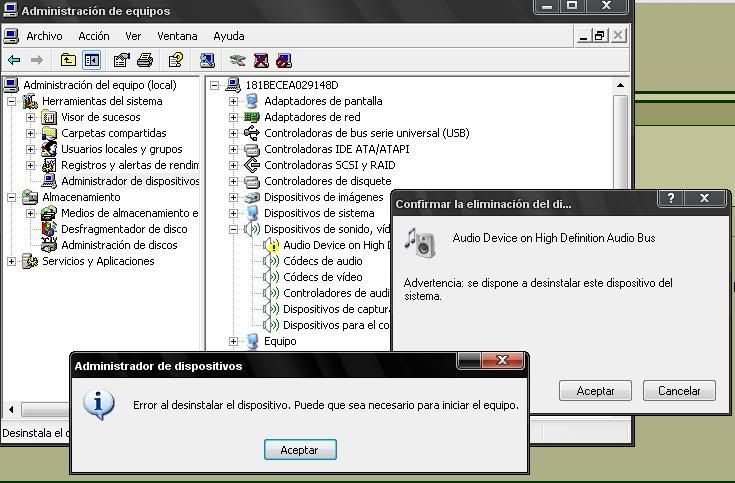The height and width of the screenshot is (483, 735).
Task: Click the Up one level folder icon
Action: (x=68, y=61)
